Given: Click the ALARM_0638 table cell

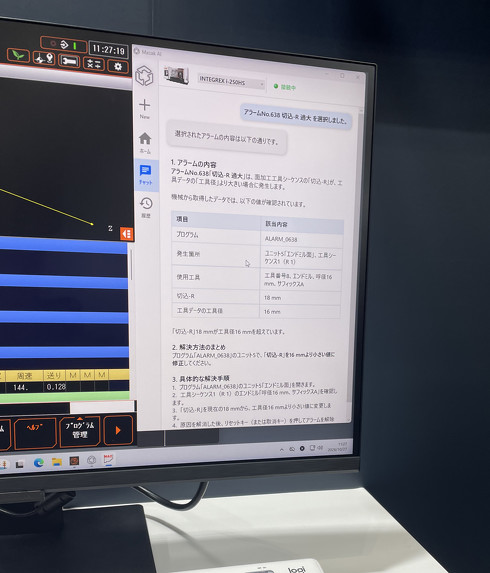Looking at the screenshot, I should point(281,239).
